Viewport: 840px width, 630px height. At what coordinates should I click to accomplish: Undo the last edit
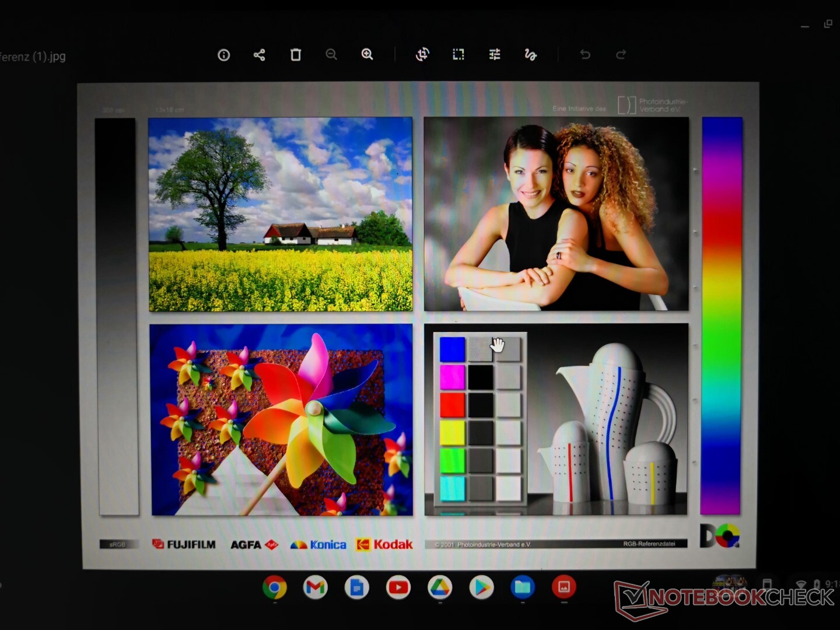(x=585, y=54)
